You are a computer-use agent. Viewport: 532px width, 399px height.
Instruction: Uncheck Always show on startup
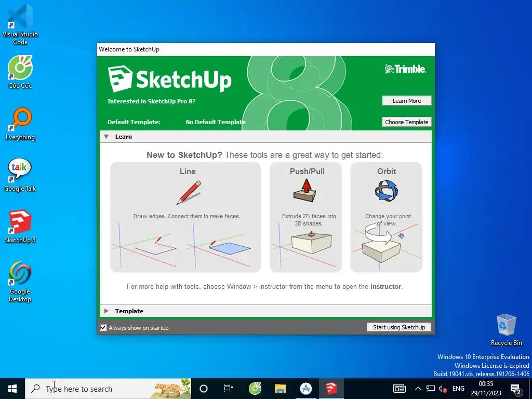pyautogui.click(x=103, y=328)
